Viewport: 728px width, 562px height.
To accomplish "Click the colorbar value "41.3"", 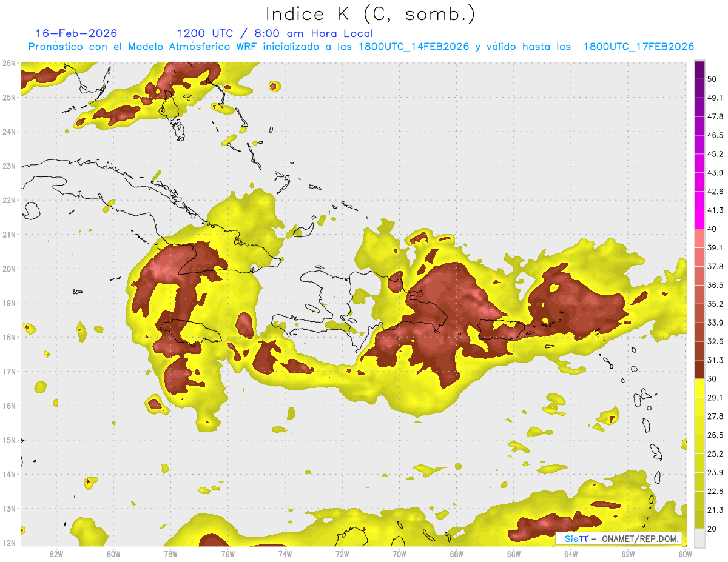I will (715, 210).
